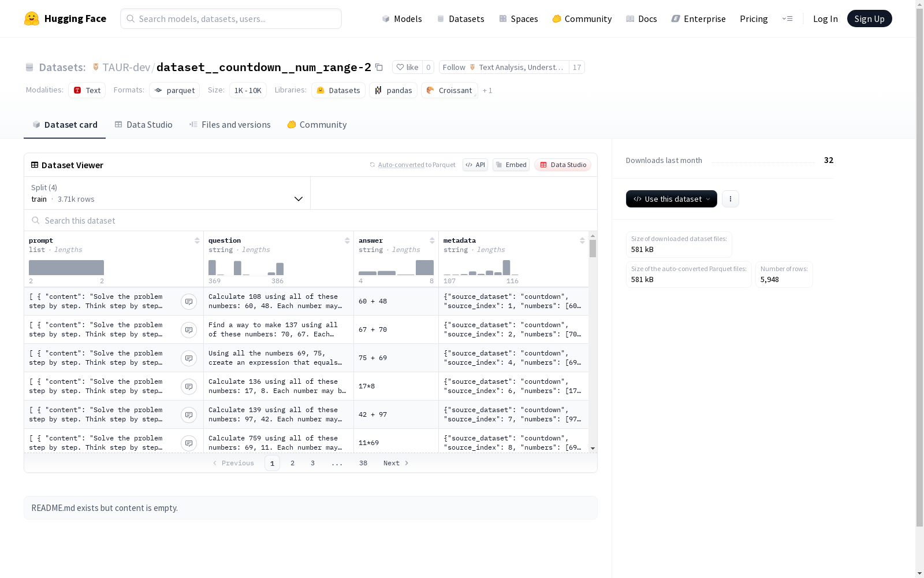This screenshot has width=924, height=578.
Task: Go to the Spaces page
Action: point(519,18)
